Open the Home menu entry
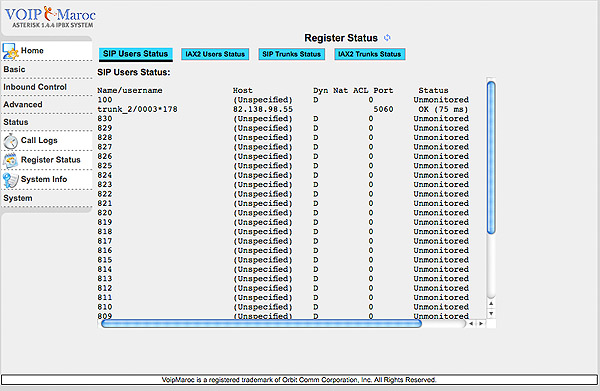600x391 pixels. click(32, 51)
